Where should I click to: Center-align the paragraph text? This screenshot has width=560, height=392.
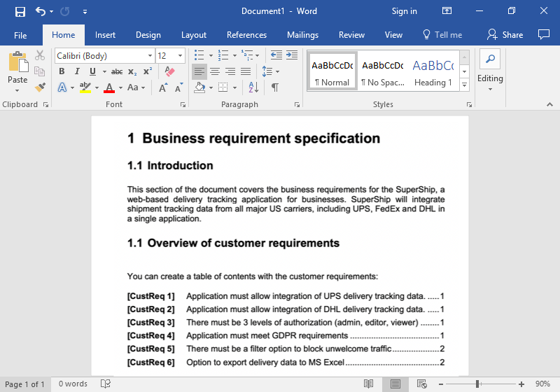pos(215,71)
